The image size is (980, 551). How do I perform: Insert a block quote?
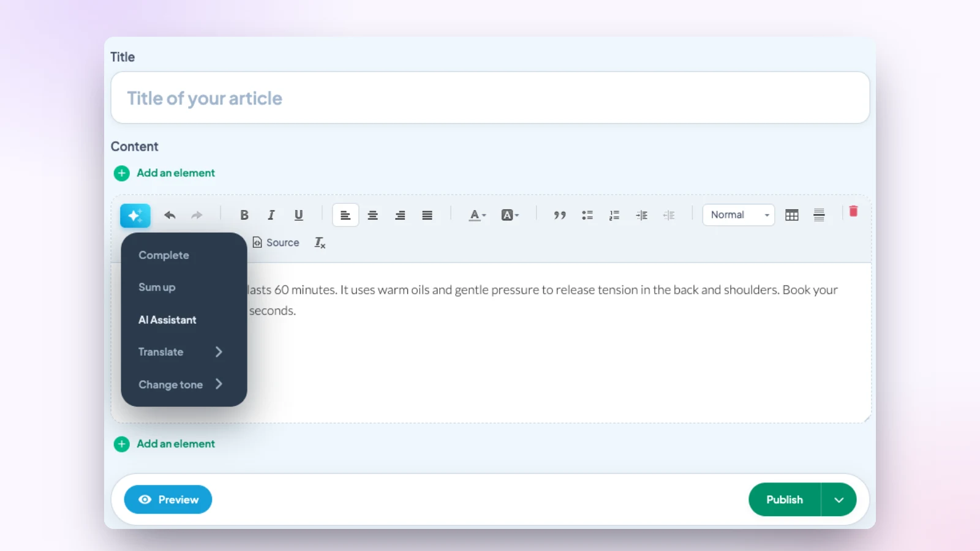pos(560,216)
